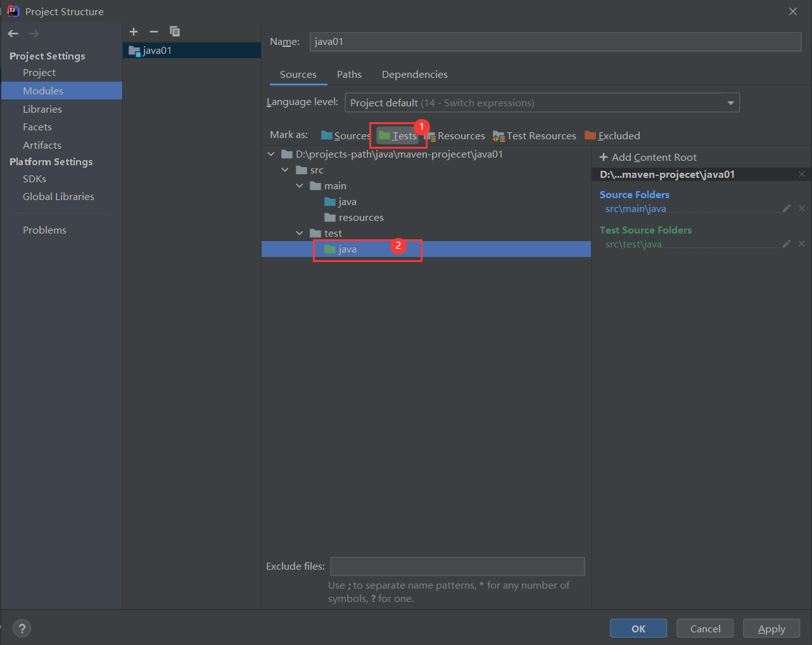The image size is (812, 645).
Task: Close the Project Structure dialog
Action: point(793,11)
